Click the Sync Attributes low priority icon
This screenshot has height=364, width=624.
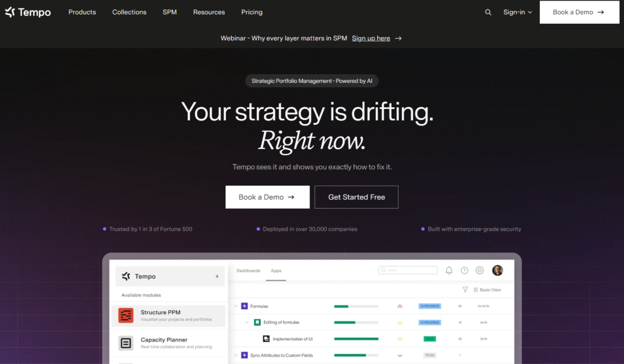point(400,355)
